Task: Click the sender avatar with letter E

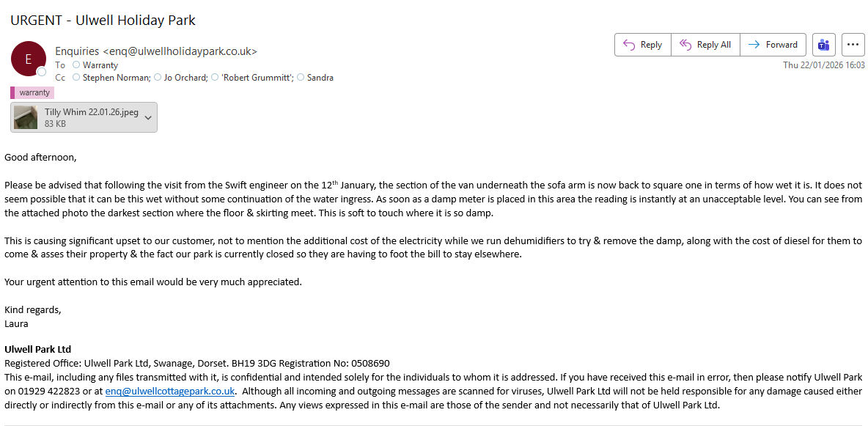Action: point(28,59)
